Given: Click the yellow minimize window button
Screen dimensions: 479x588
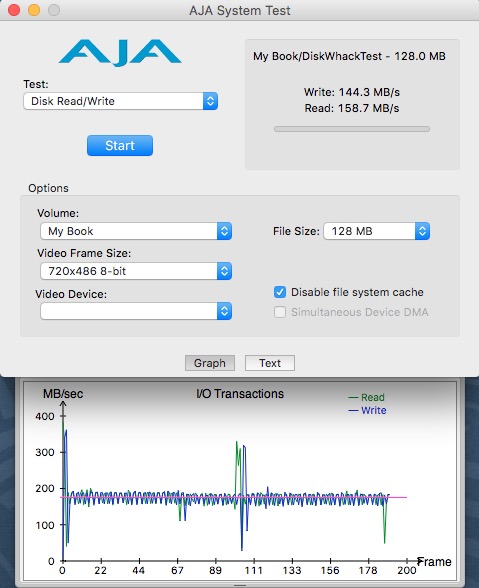Looking at the screenshot, I should 34,10.
